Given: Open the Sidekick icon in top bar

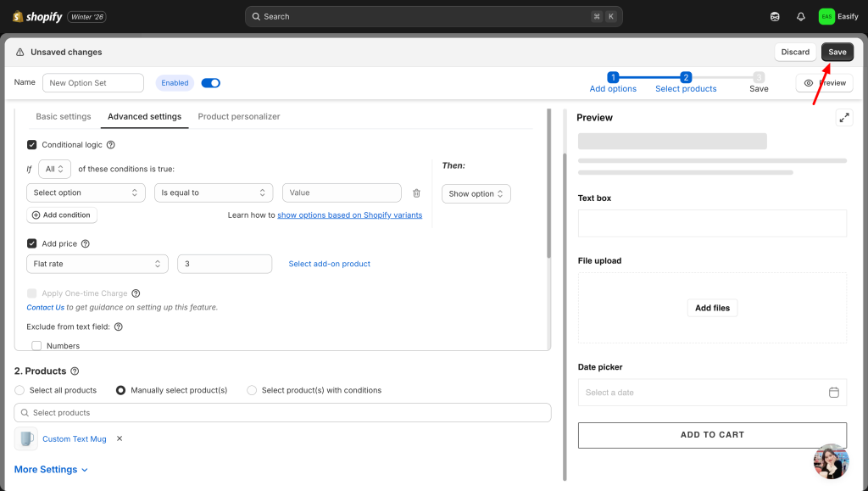Looking at the screenshot, I should 775,16.
